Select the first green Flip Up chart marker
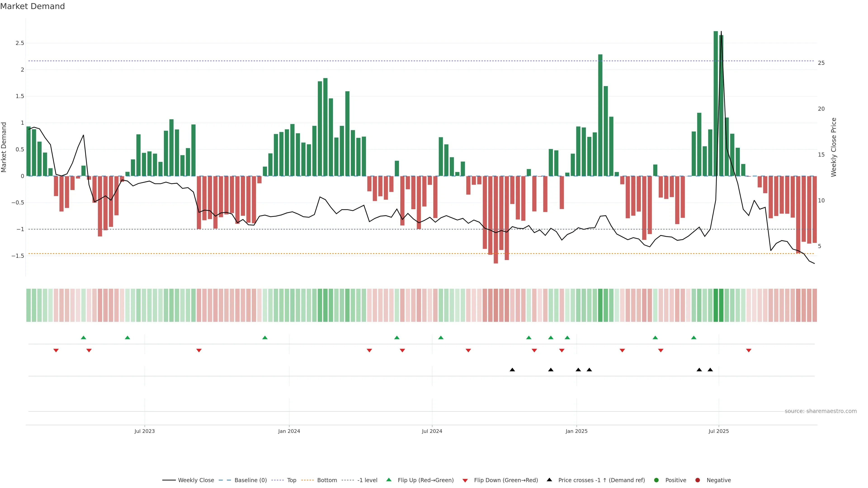 pos(84,338)
